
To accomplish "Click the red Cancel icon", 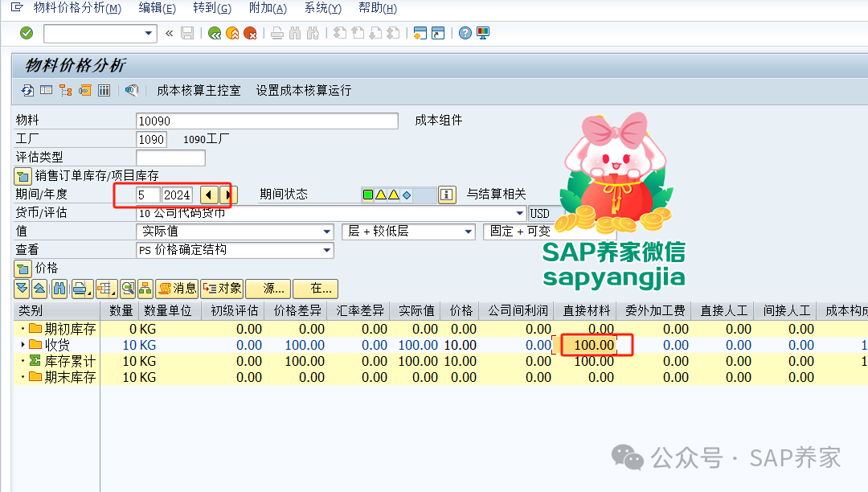I will (250, 33).
